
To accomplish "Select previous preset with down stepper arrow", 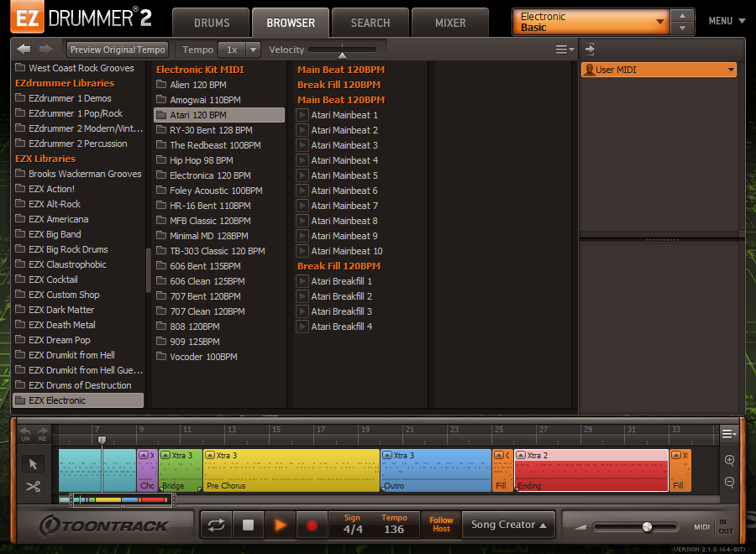I will click(x=682, y=29).
